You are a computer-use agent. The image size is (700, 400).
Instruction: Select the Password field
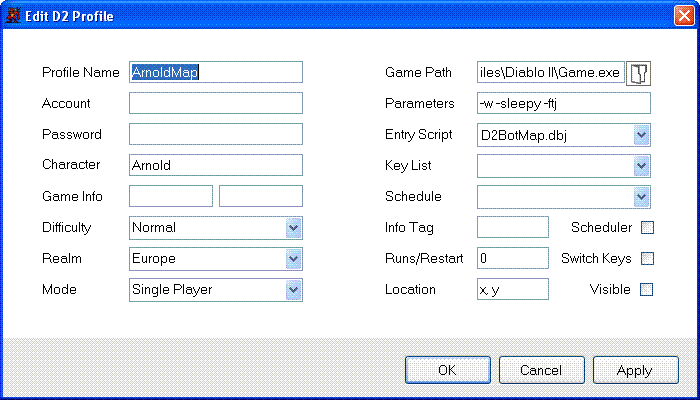click(x=216, y=134)
